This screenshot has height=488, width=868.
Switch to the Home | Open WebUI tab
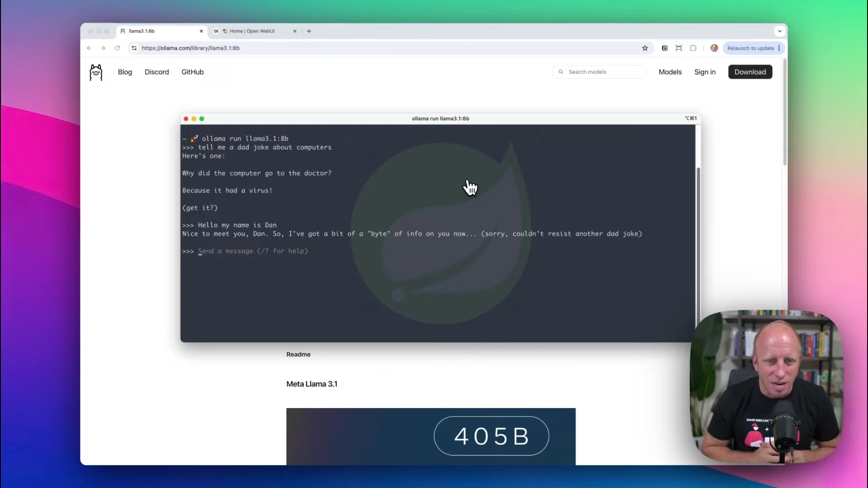tap(251, 31)
